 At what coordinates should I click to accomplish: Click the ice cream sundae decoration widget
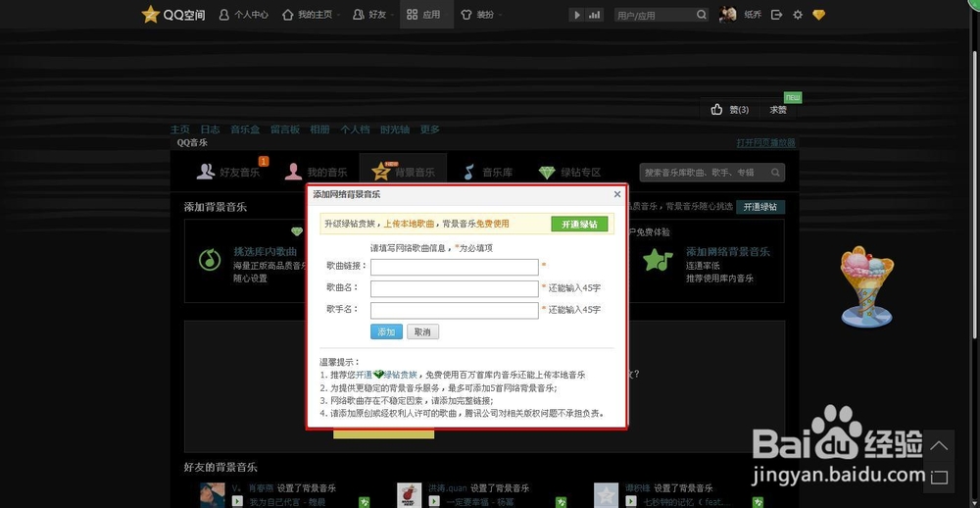tap(866, 286)
